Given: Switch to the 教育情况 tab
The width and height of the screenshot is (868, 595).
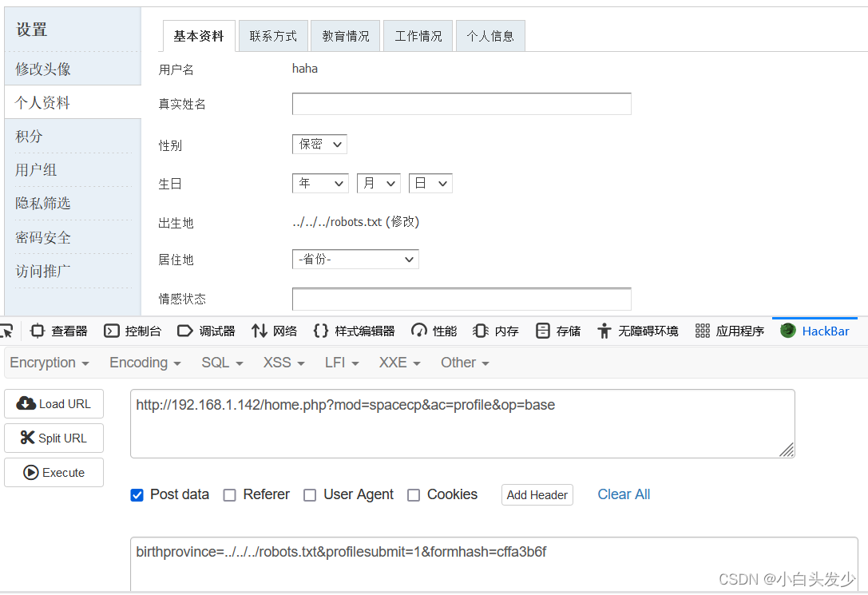Looking at the screenshot, I should coord(346,36).
